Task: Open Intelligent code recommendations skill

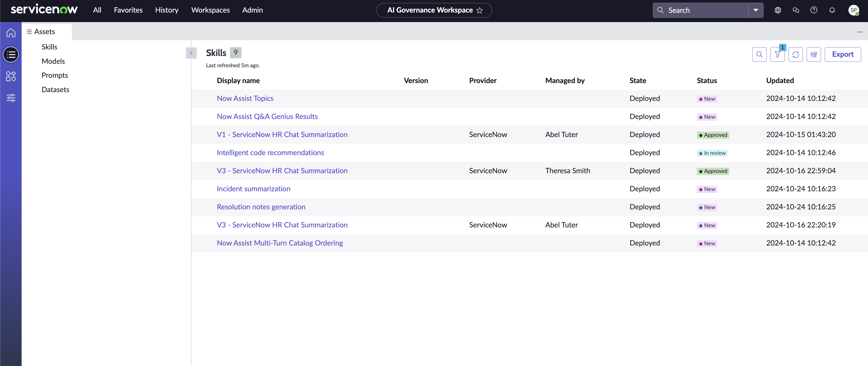Action: tap(270, 153)
